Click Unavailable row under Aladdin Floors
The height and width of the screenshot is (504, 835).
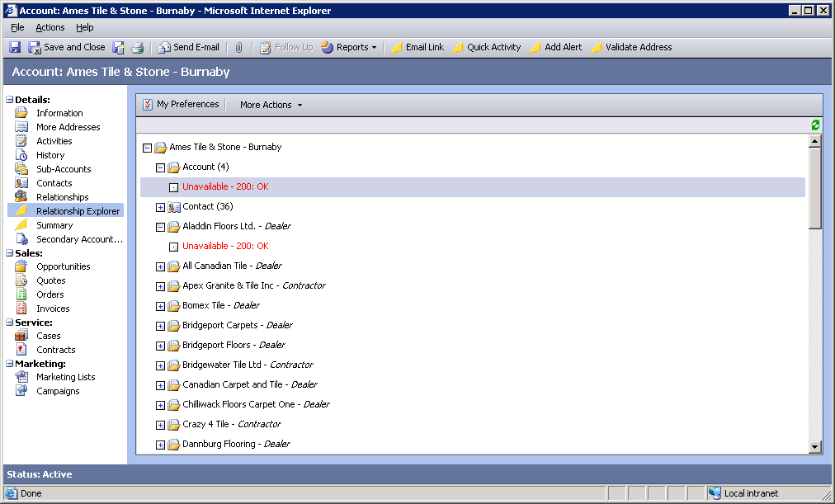[225, 246]
